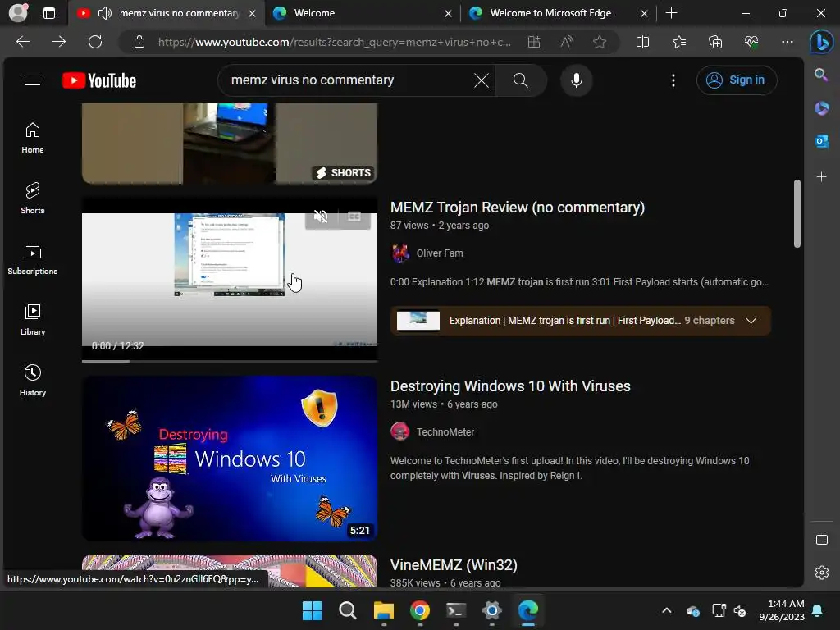Show hidden system tray icons chevron

666,610
